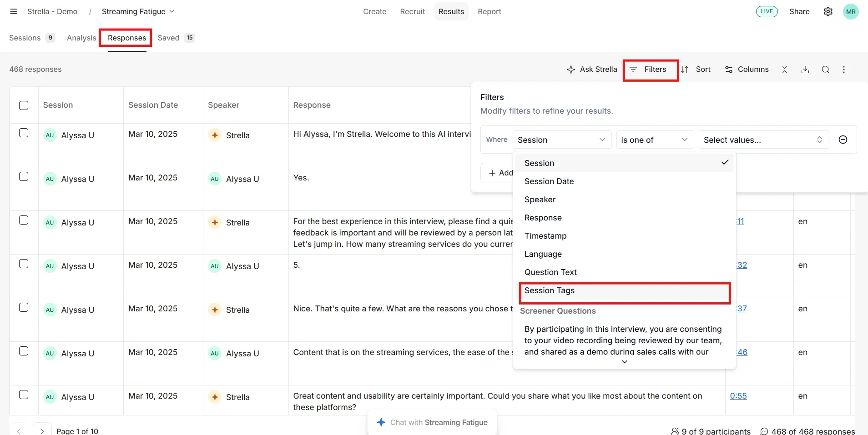Open the Strella - Demo breadcrumb link
Viewport: 868px width, 435px height.
52,11
